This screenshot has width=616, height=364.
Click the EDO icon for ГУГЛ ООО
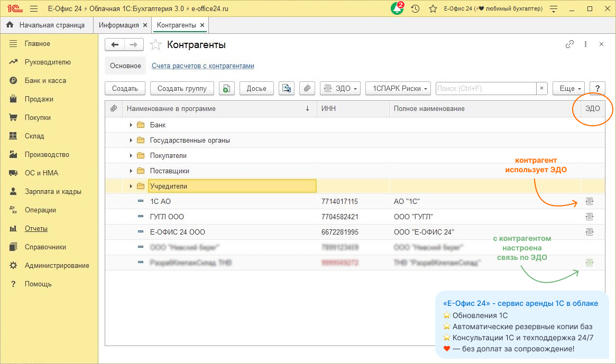pyautogui.click(x=589, y=217)
